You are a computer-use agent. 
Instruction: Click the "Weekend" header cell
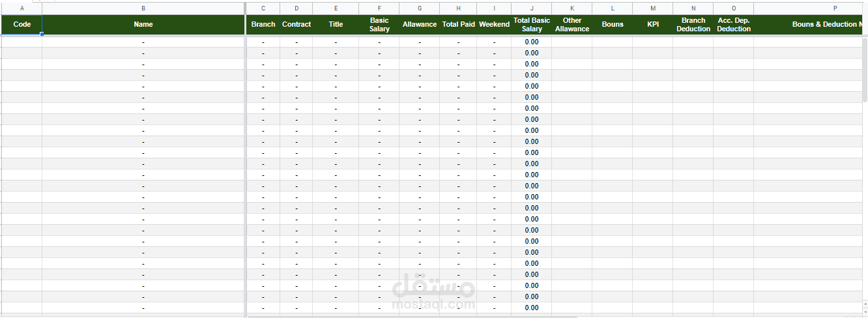point(494,25)
